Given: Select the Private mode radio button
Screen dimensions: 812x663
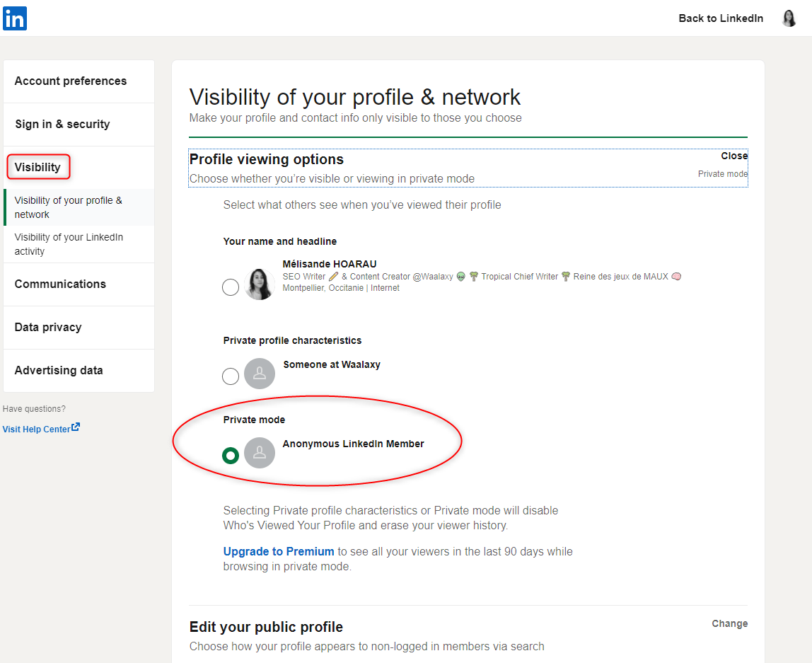Looking at the screenshot, I should 231,456.
